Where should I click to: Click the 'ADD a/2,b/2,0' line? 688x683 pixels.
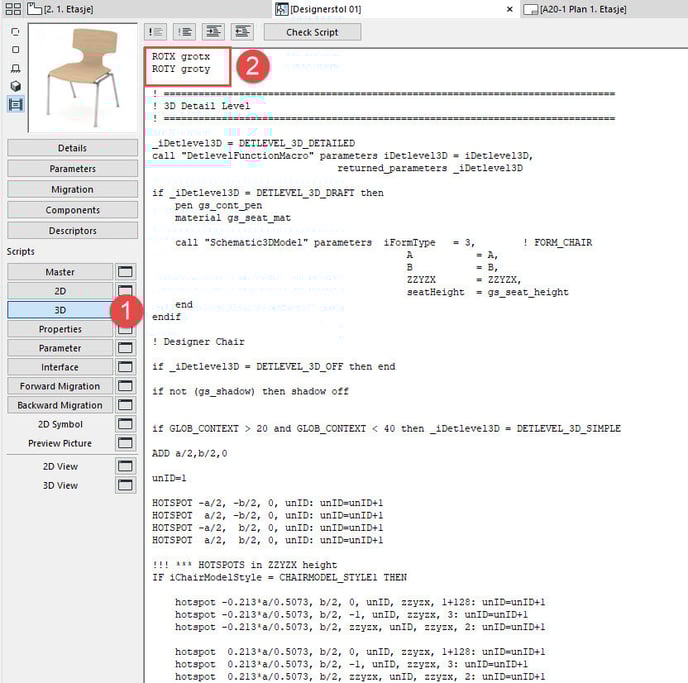click(x=190, y=453)
